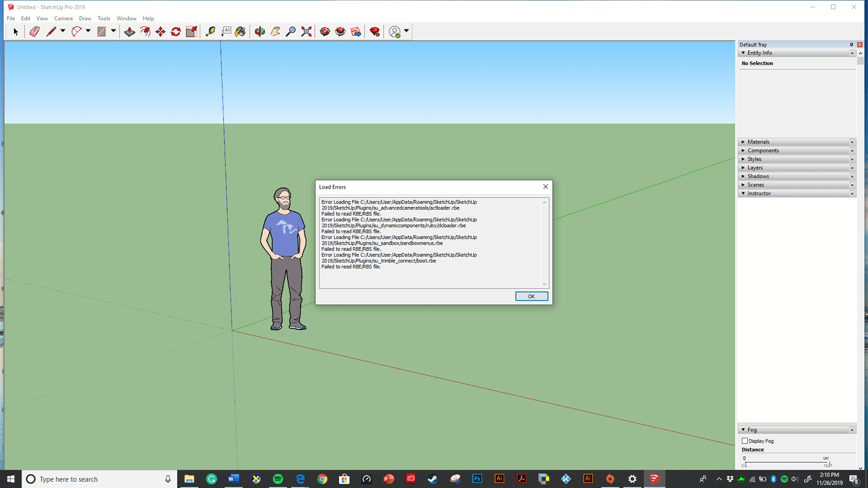
Task: Choose the Rotate tool
Action: tap(176, 31)
